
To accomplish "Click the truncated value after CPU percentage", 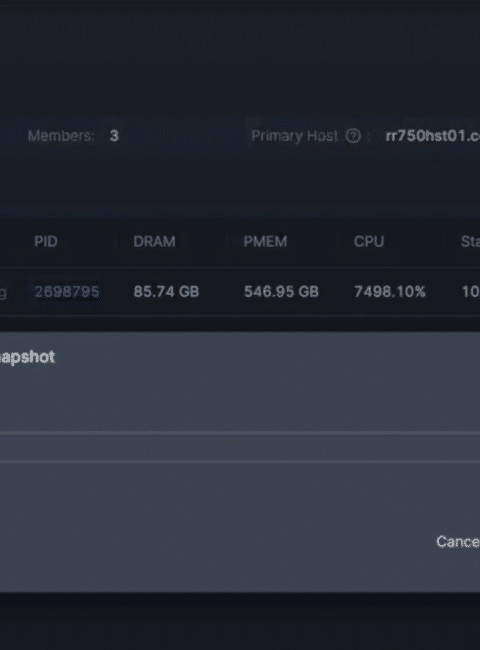I will click(x=471, y=292).
